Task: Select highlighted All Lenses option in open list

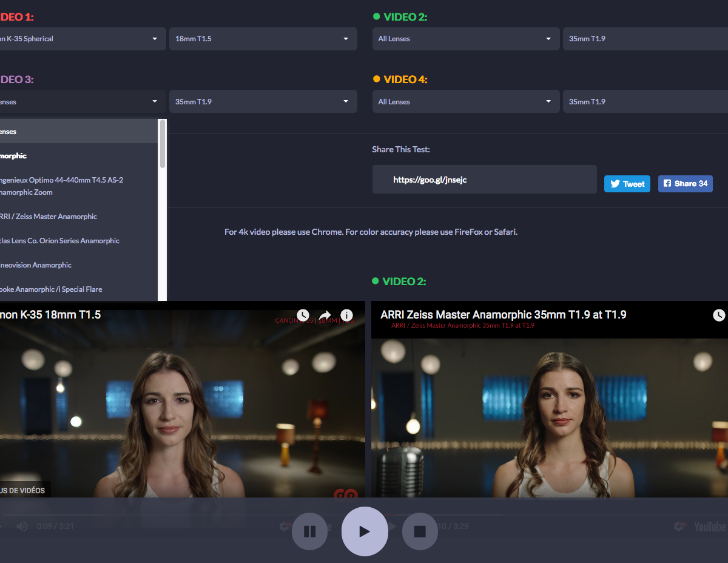Action: point(78,132)
